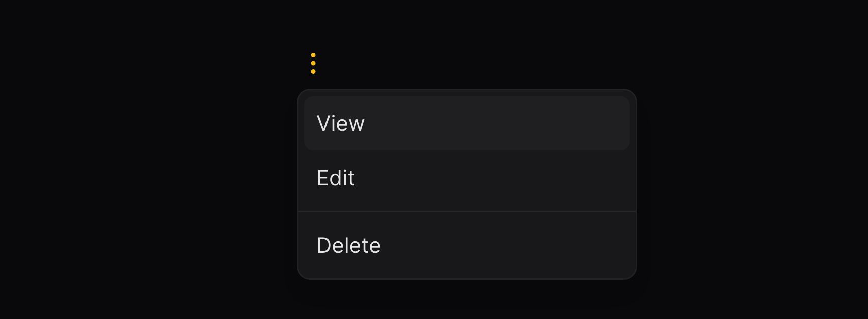
Task: Click the Delete text label
Action: [349, 245]
